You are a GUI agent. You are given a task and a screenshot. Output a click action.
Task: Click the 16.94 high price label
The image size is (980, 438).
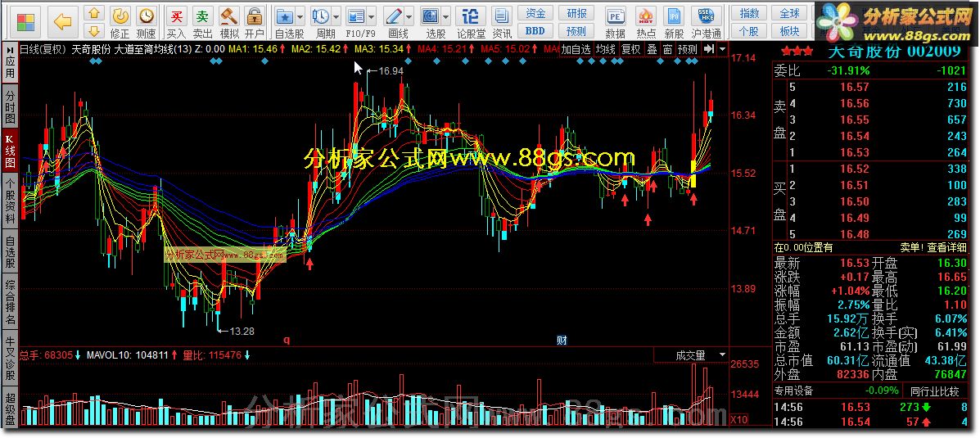pyautogui.click(x=391, y=71)
